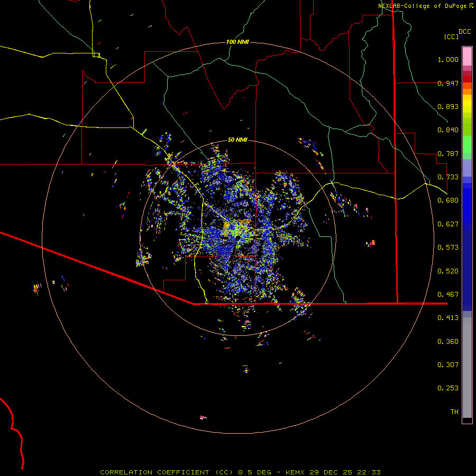The image size is (476, 476).
Task: Click the 0.787 scale value
Action: coord(448,153)
